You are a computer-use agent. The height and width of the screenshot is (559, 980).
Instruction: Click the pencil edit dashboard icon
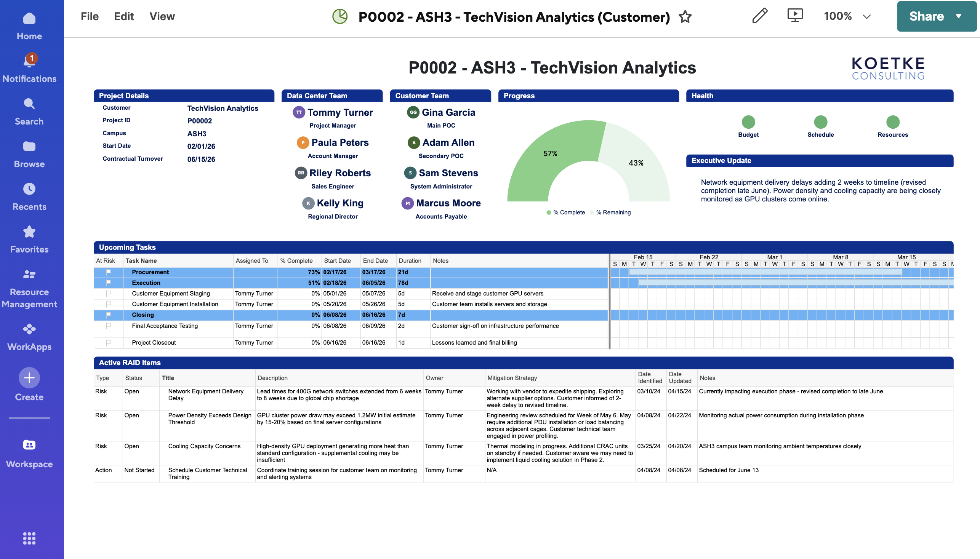tap(759, 16)
